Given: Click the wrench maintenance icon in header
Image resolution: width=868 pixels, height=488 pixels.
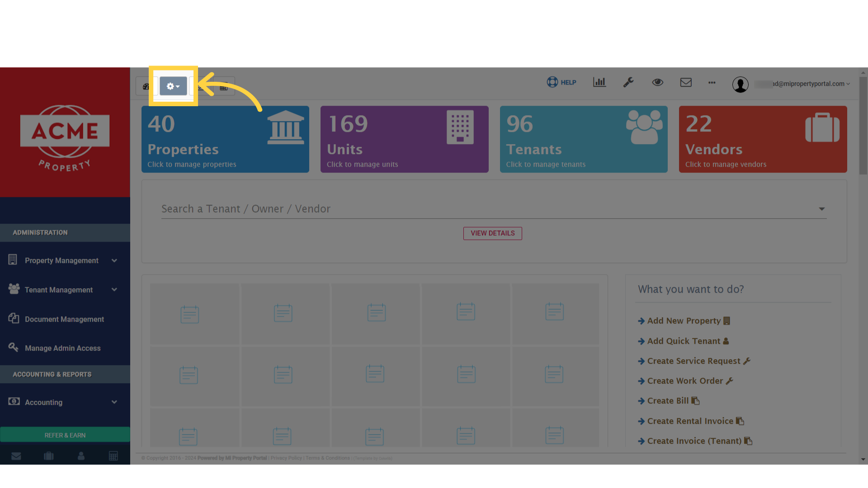Looking at the screenshot, I should pos(628,82).
